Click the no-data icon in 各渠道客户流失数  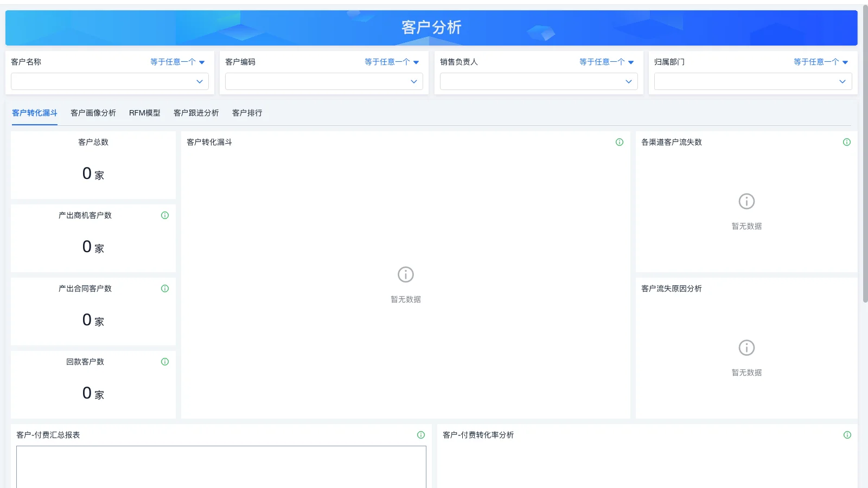tap(746, 201)
